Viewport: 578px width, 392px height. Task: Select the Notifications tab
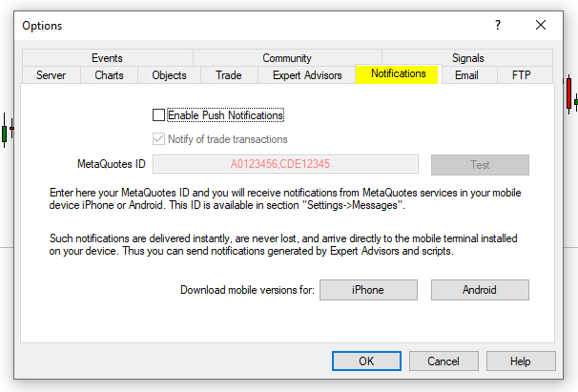pos(398,74)
